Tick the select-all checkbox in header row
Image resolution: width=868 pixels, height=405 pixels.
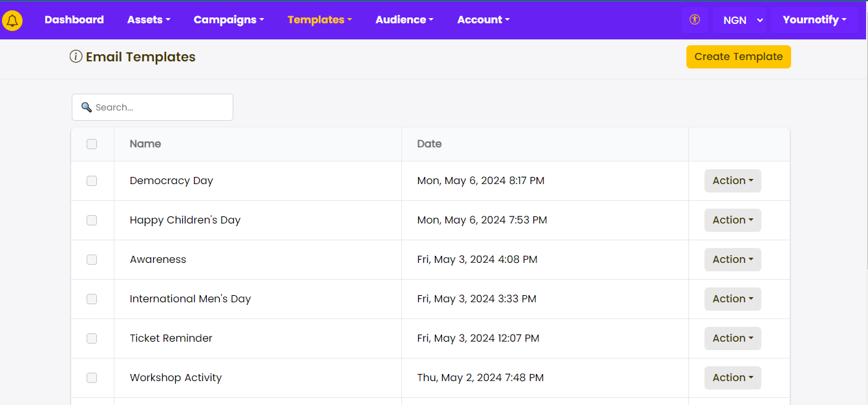92,144
